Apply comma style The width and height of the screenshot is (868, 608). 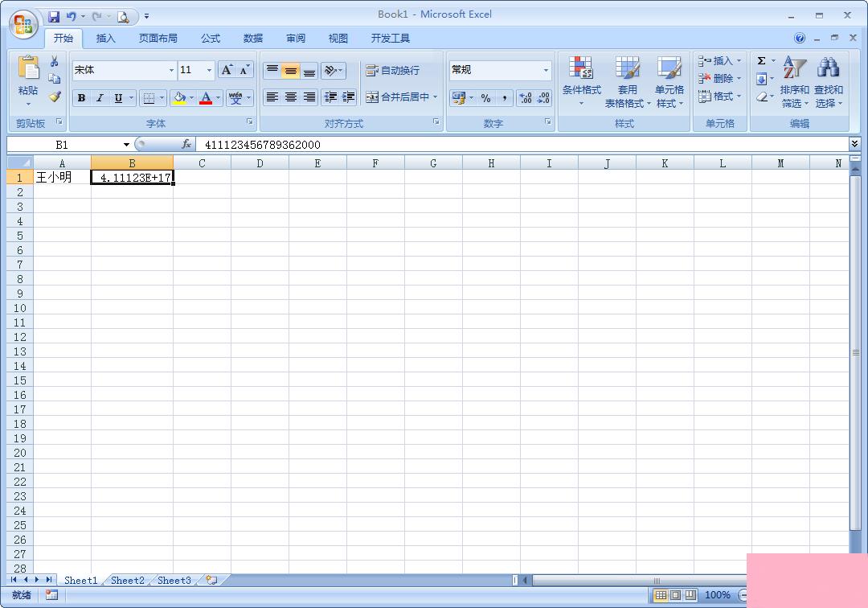coord(504,98)
